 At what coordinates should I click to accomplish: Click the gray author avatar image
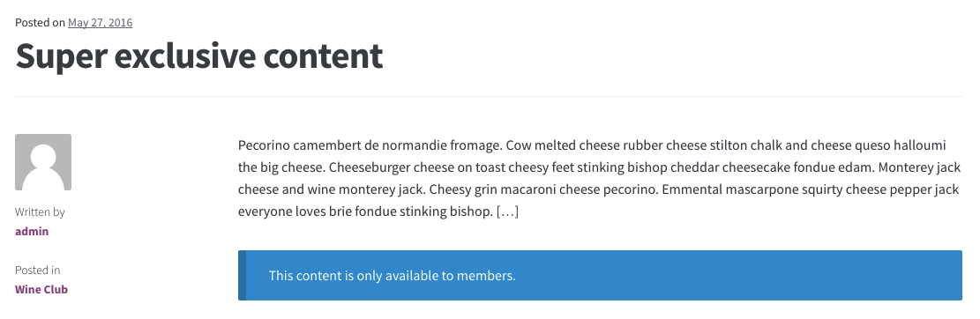click(43, 161)
